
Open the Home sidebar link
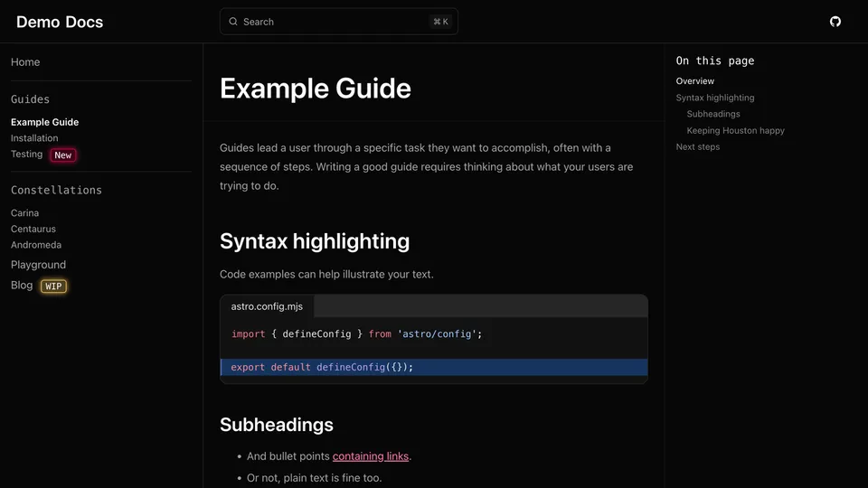coord(25,62)
